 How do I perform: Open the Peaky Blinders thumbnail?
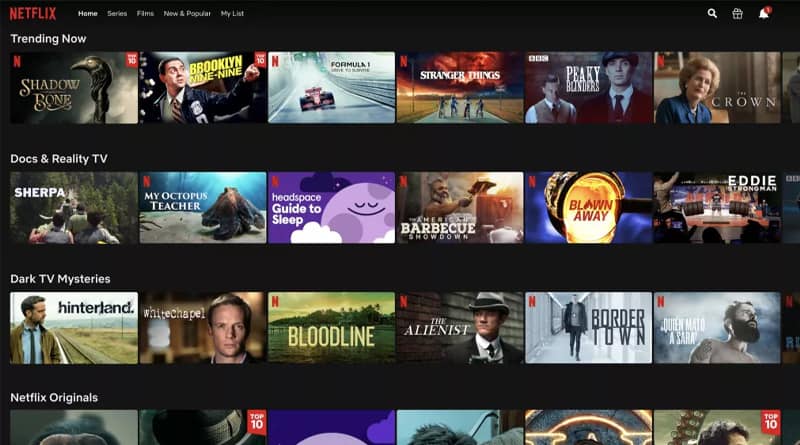589,87
